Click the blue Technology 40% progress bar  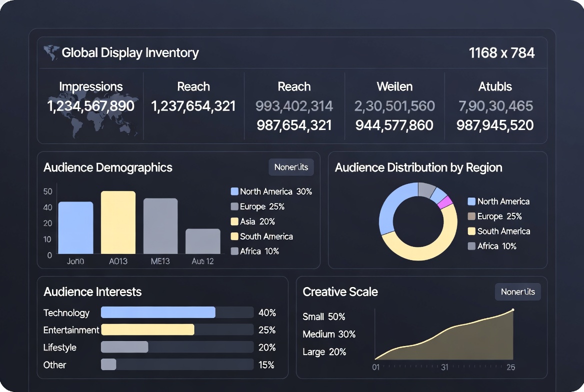pyautogui.click(x=157, y=312)
